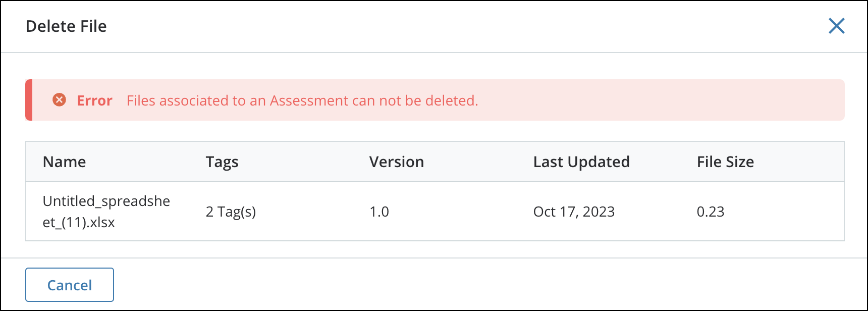
Task: Select the close icon beside Delete File title
Action: [x=836, y=26]
